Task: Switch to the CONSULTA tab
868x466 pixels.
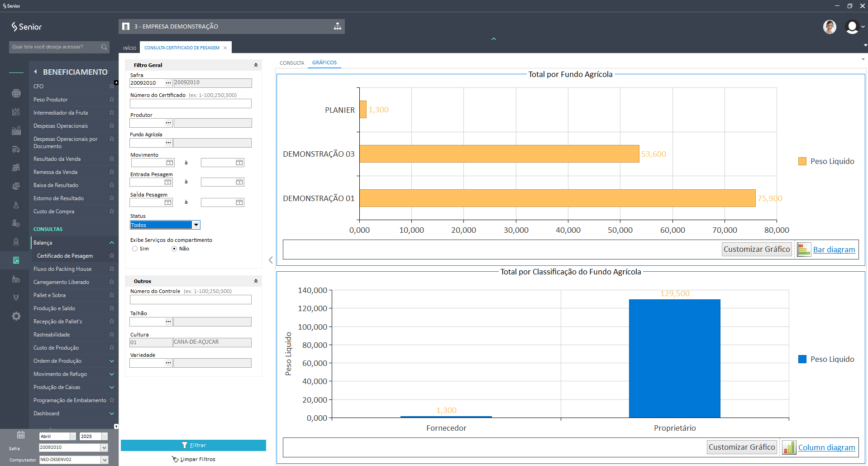Action: point(291,63)
